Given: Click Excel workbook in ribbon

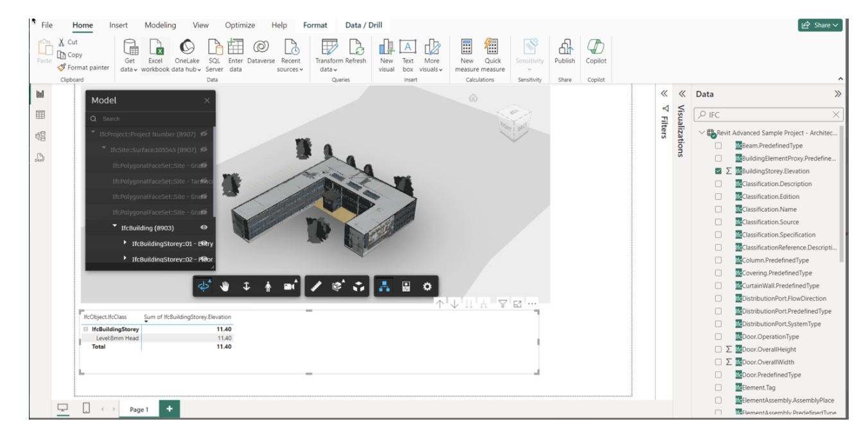Looking at the screenshot, I should click(x=155, y=56).
